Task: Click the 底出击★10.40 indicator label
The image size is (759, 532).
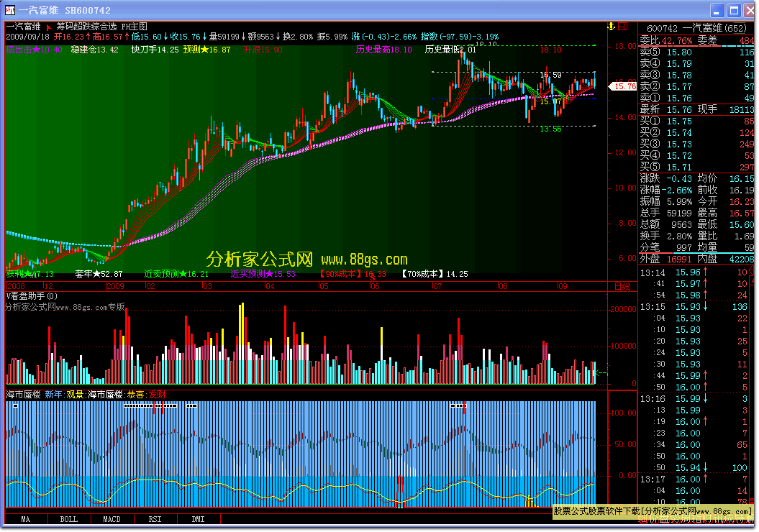Action: coord(34,50)
